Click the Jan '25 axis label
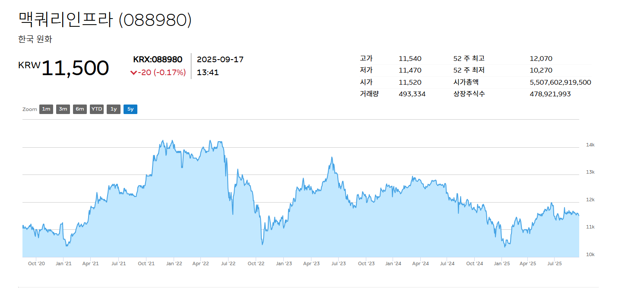The height and width of the screenshot is (295, 644). (502, 263)
